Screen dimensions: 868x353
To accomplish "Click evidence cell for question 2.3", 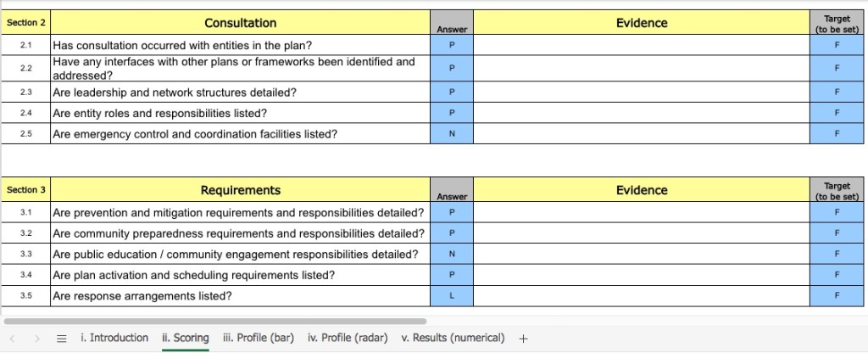I will click(x=641, y=92).
